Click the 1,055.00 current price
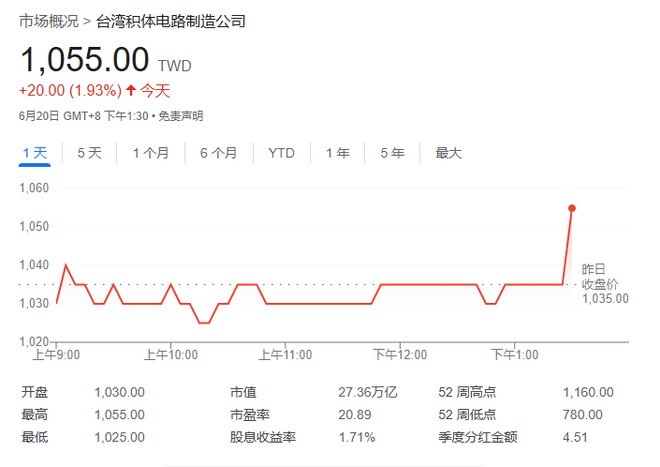 [x=85, y=59]
